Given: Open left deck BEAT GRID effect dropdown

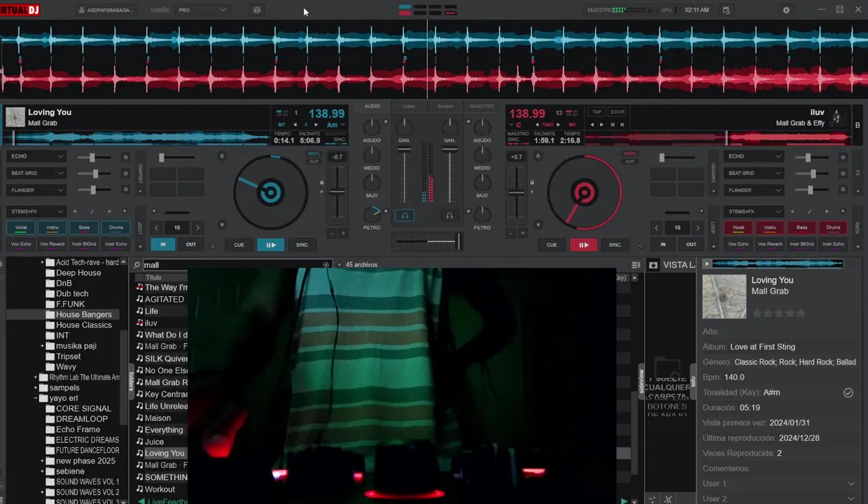Looking at the screenshot, I should 36,173.
